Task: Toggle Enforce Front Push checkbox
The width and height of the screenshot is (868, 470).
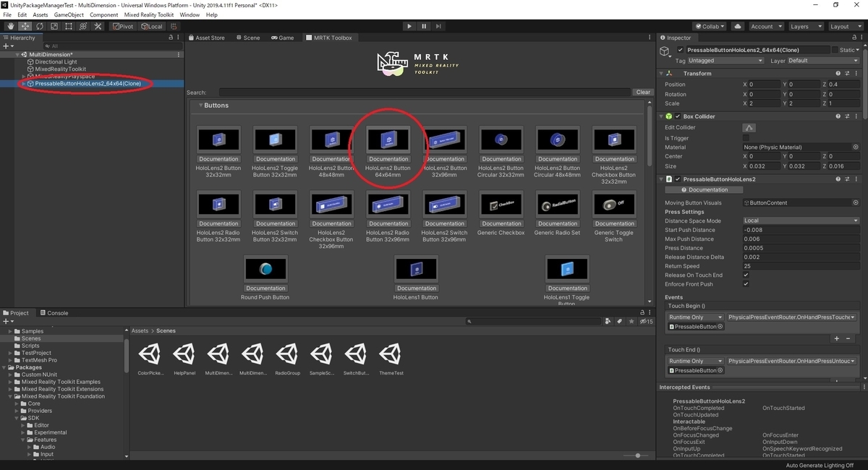Action: (x=746, y=284)
